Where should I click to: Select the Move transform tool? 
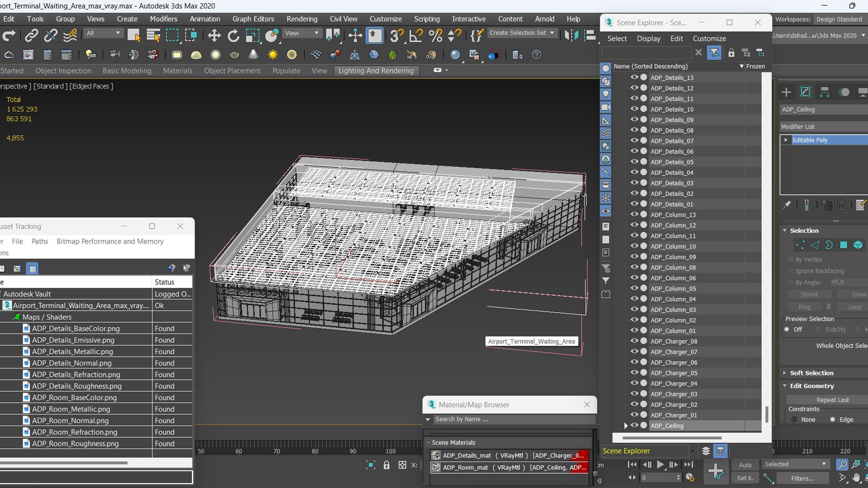(x=214, y=35)
